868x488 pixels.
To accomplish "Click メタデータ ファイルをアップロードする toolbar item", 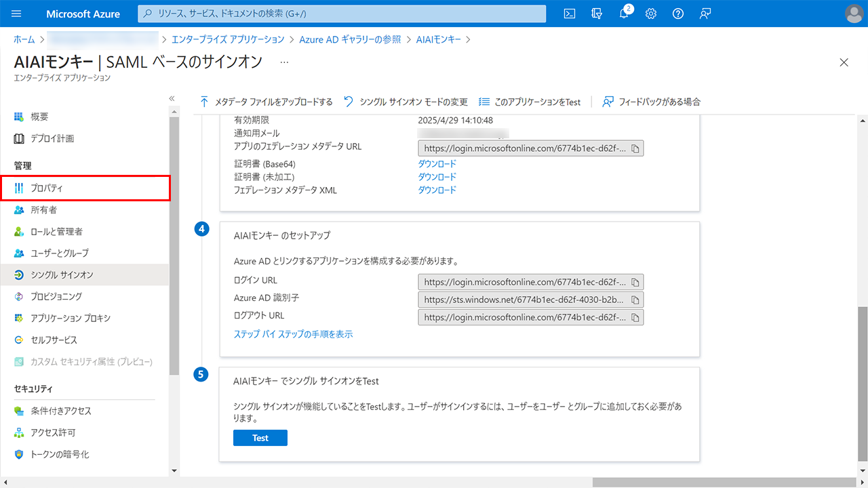I will (267, 102).
